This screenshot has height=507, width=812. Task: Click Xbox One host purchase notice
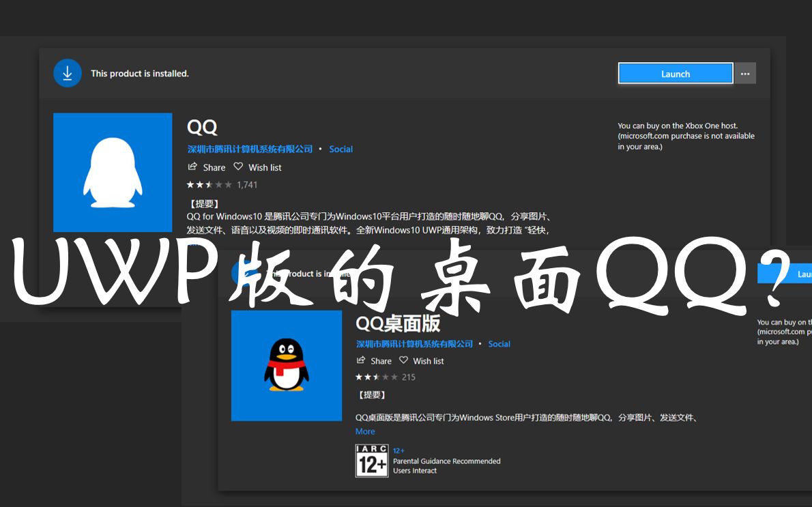click(x=686, y=136)
